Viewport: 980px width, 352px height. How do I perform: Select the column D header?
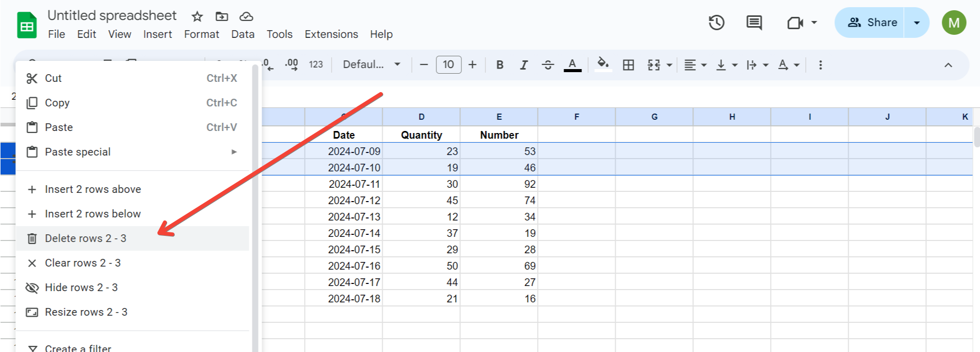coord(422,117)
